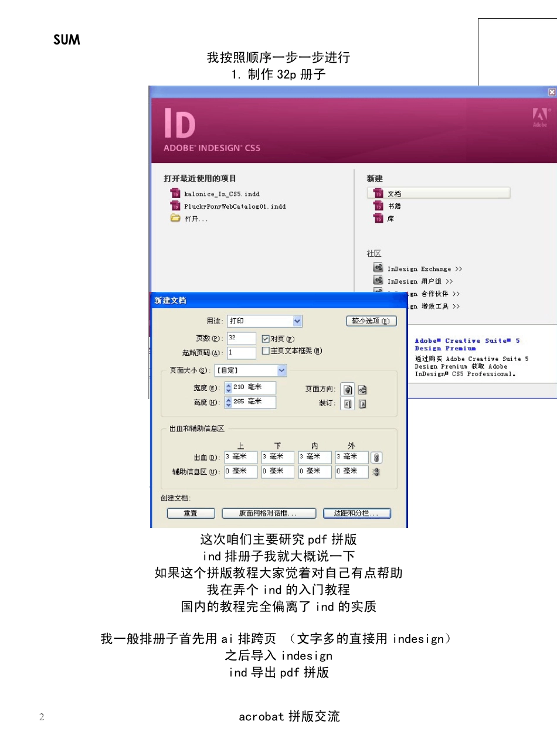Select landscape page orientation icon

(362, 390)
